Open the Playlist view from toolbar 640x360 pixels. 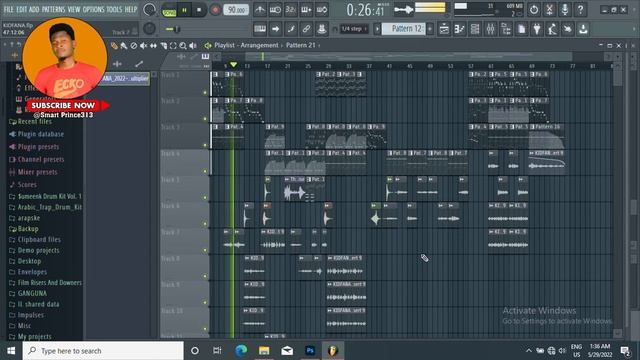(444, 29)
